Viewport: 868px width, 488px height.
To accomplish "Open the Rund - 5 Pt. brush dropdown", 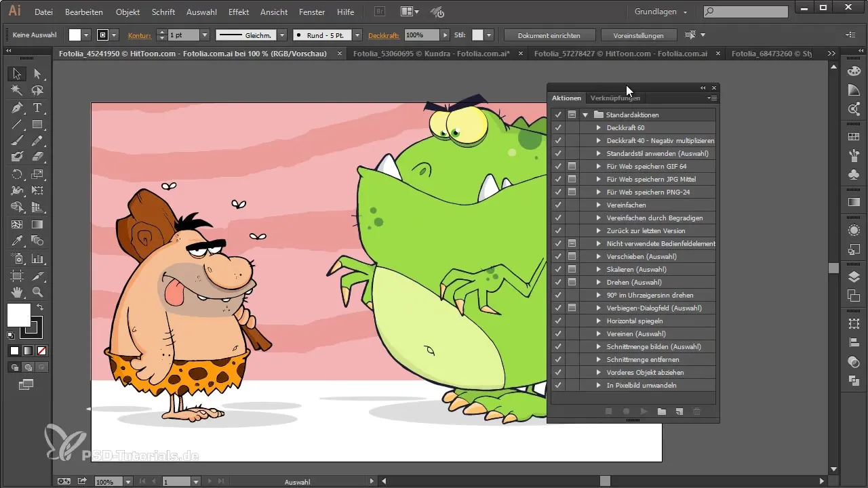I will pos(357,35).
